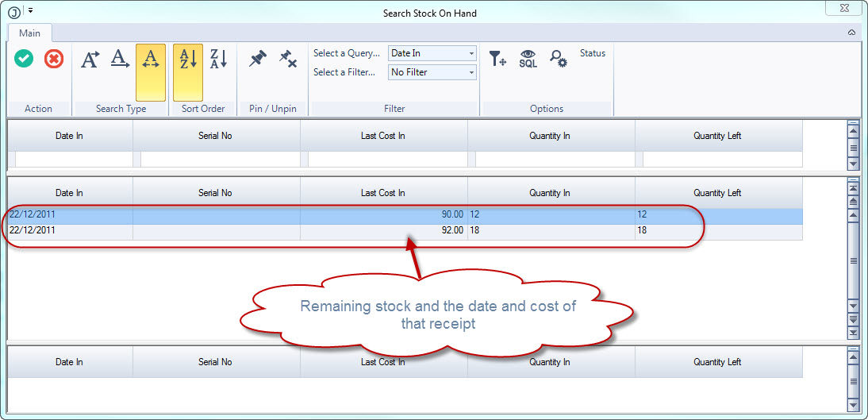This screenshot has height=420, width=868.
Task: Step up one row in results scrollbar
Action: point(853,214)
